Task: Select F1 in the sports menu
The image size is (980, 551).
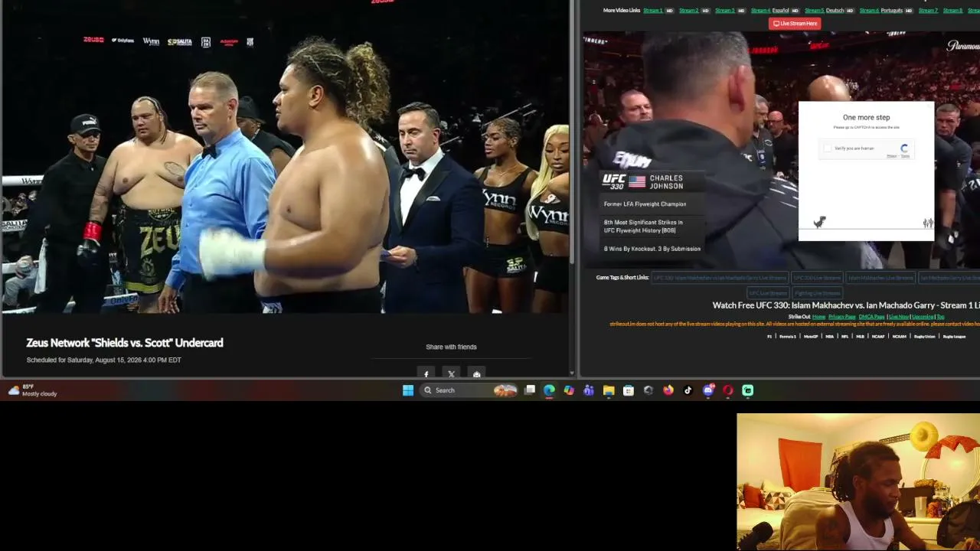Action: point(770,337)
